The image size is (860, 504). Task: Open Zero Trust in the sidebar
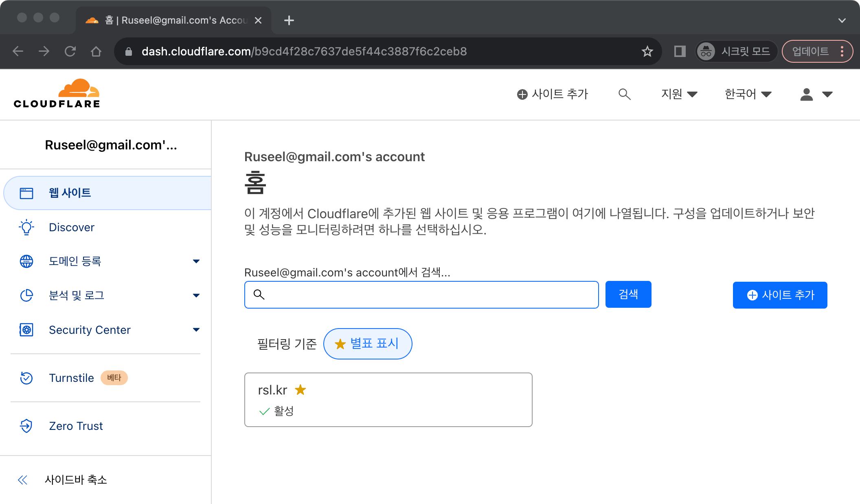(106, 426)
